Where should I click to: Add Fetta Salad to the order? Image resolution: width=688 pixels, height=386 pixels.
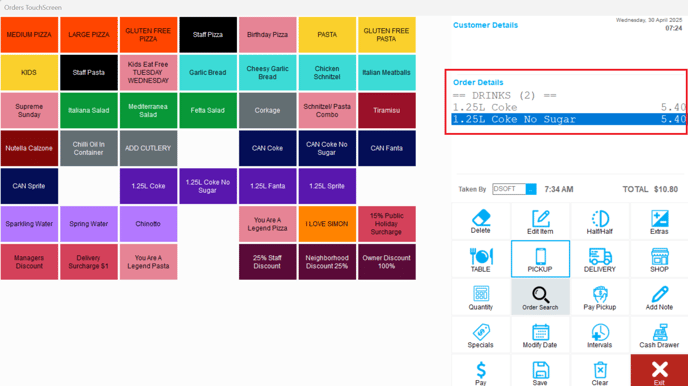click(x=208, y=111)
